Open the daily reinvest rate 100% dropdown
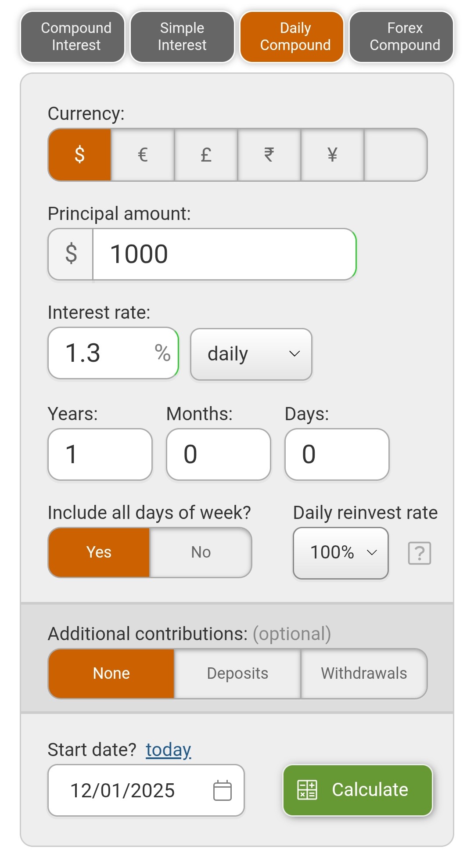 tap(341, 553)
